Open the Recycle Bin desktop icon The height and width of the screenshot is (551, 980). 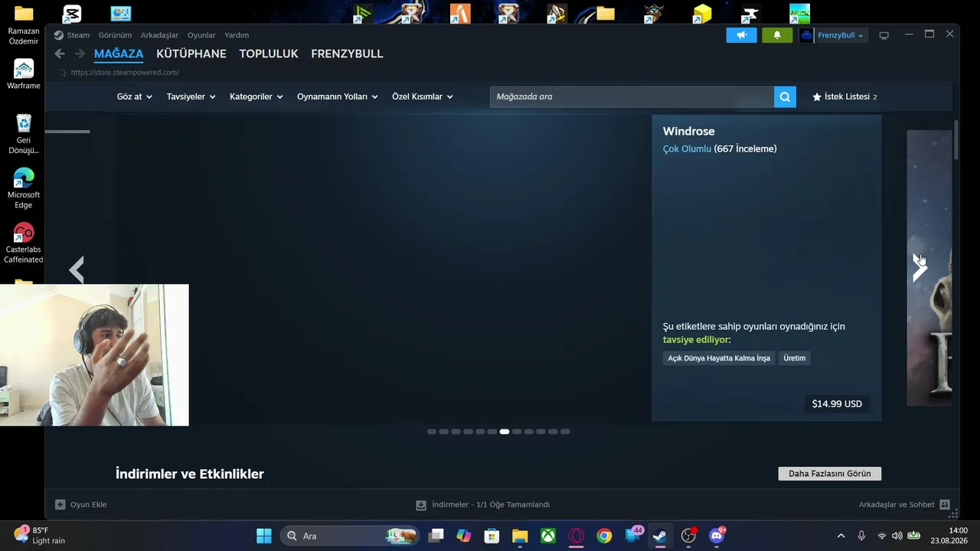[x=24, y=134]
